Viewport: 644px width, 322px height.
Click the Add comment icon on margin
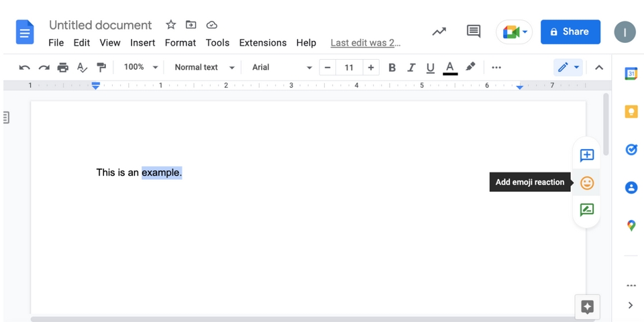pos(587,156)
